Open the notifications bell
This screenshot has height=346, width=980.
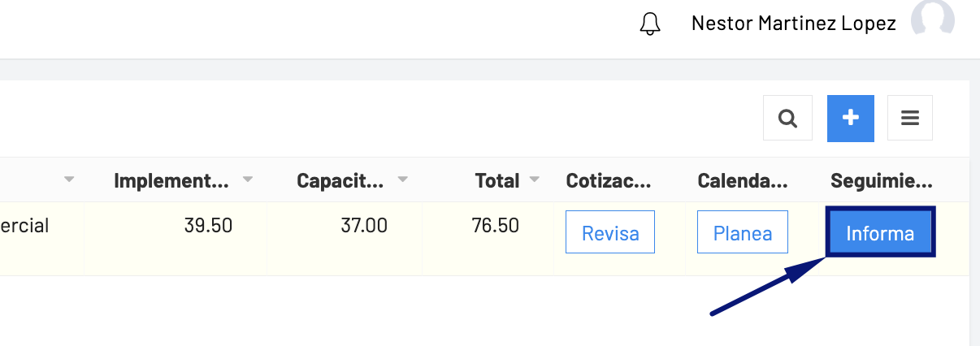650,24
